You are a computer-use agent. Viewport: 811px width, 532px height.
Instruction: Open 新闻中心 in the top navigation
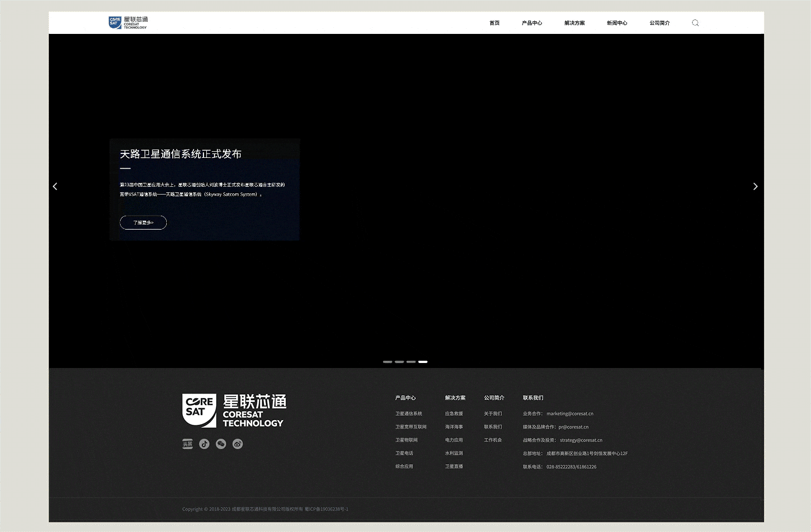617,23
